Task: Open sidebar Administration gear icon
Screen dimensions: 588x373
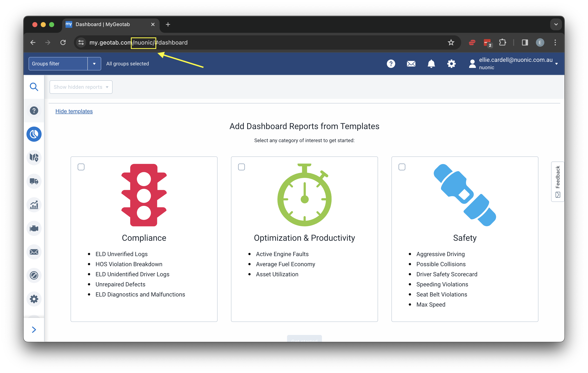Action: (x=34, y=299)
